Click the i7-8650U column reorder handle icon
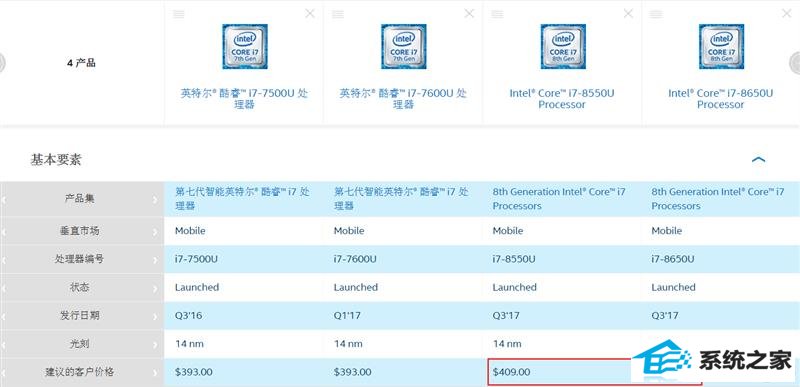 [x=656, y=14]
